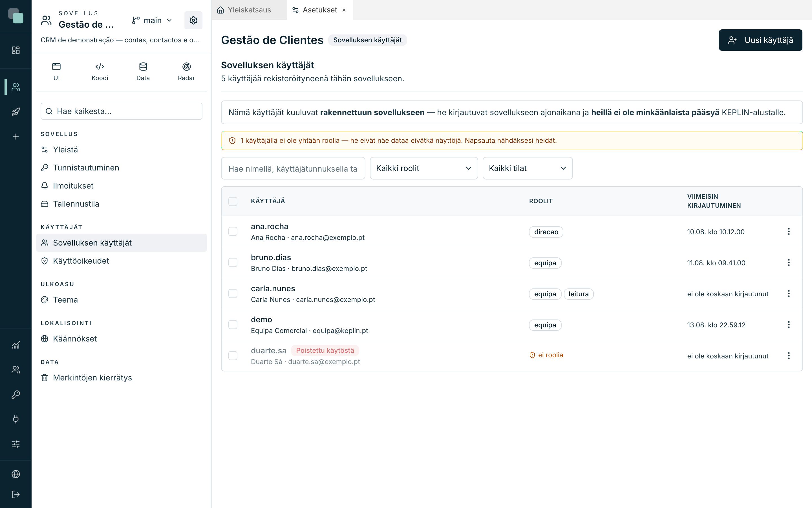Click the 13.08. klo 22.59.12 login time
The image size is (812, 508).
(716, 325)
